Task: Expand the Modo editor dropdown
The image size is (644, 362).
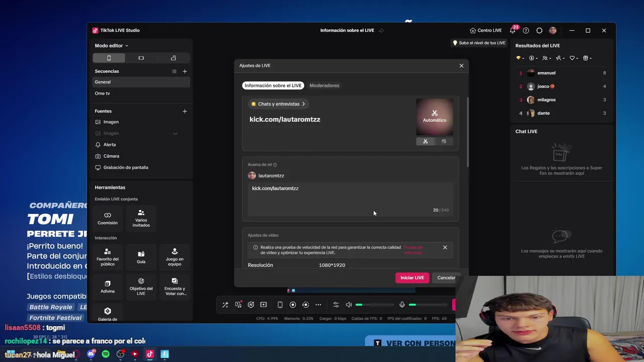Action: (x=111, y=46)
